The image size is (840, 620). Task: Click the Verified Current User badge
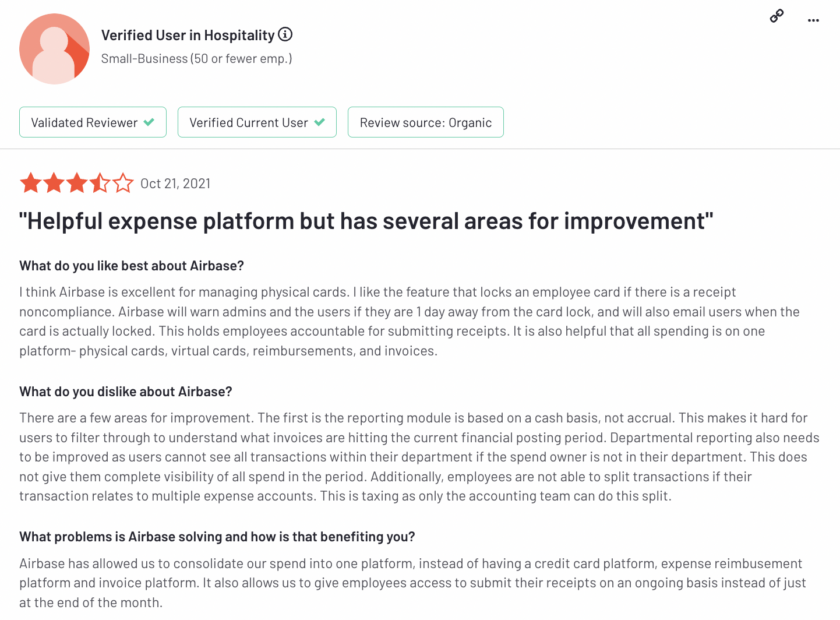click(x=257, y=122)
